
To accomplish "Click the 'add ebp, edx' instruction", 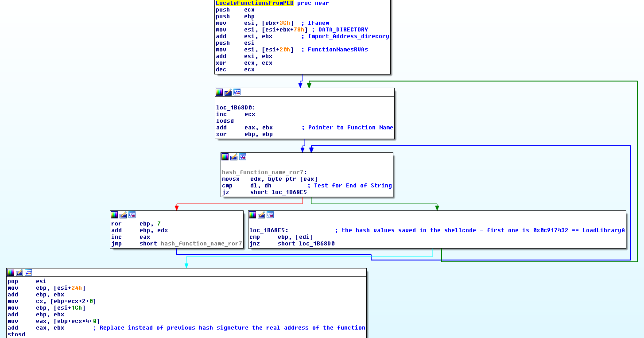I will click(x=140, y=230).
